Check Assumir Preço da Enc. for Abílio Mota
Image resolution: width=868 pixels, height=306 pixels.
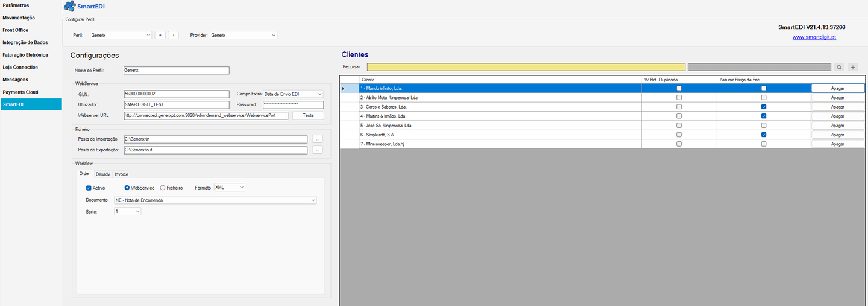(764, 97)
